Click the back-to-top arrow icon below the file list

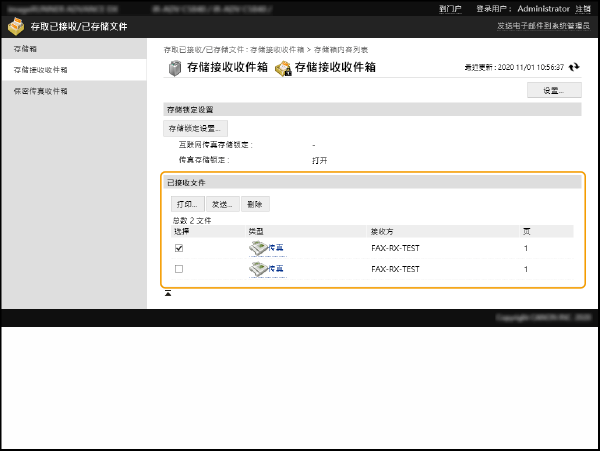168,293
